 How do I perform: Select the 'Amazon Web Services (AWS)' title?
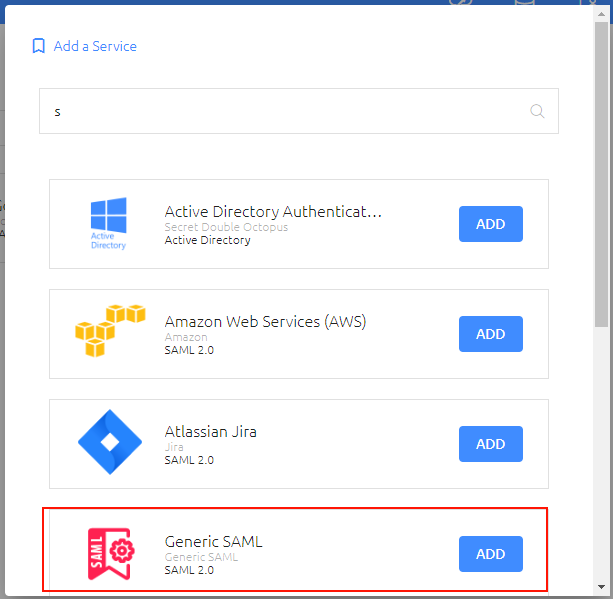coord(265,321)
